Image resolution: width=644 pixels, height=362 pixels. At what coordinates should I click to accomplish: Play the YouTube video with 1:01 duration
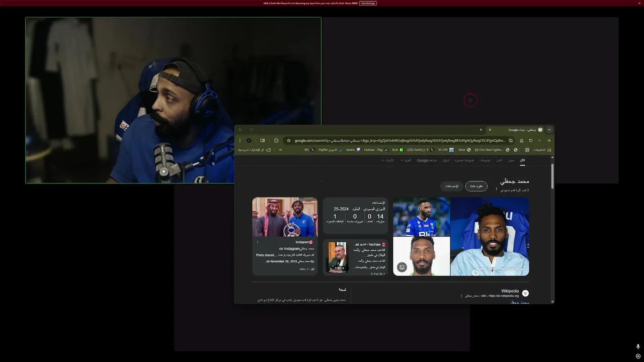[338, 257]
